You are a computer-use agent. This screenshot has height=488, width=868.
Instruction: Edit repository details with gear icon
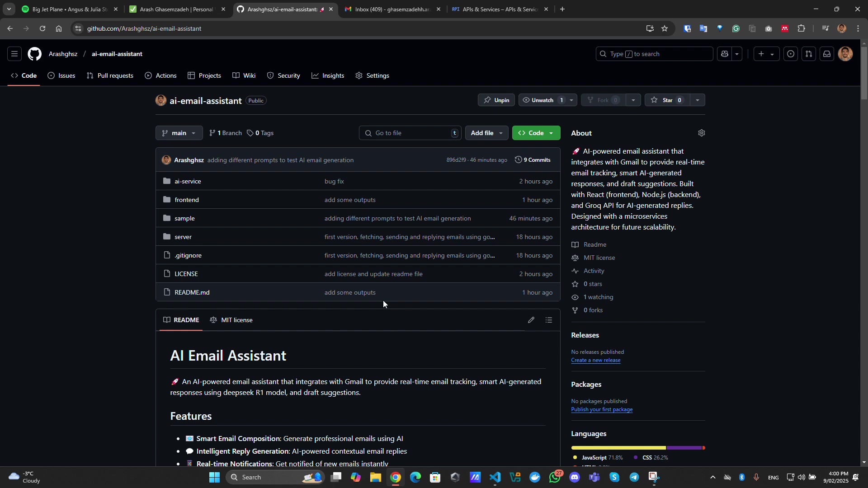click(702, 133)
